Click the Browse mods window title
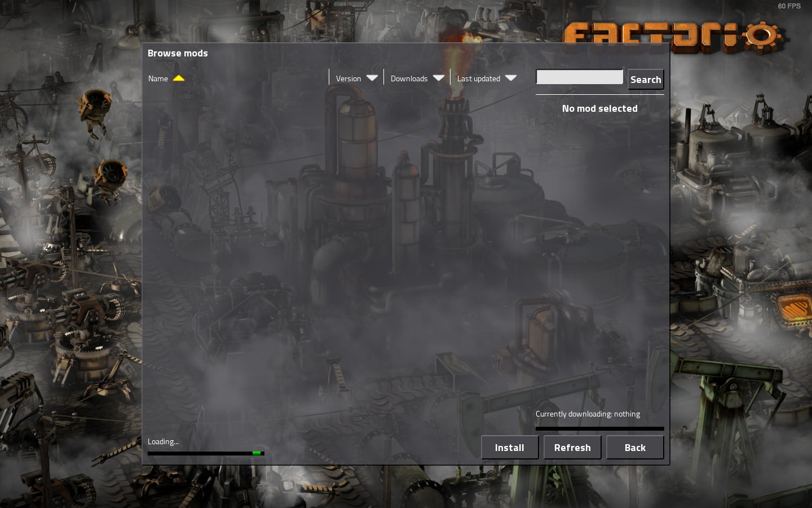The height and width of the screenshot is (508, 812). (178, 53)
